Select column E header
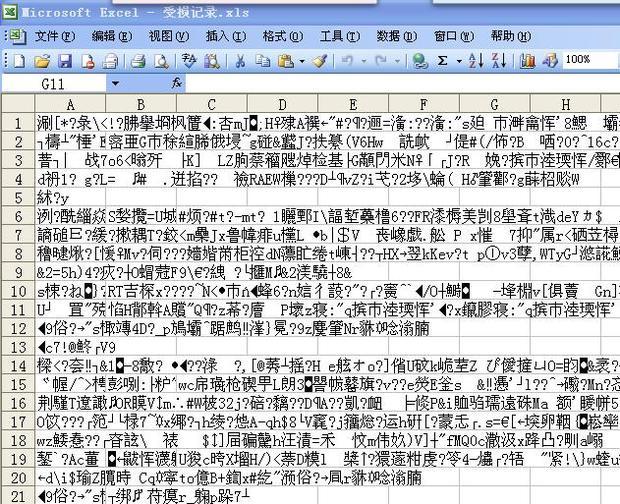Viewport: 620px width, 504px height. click(353, 104)
